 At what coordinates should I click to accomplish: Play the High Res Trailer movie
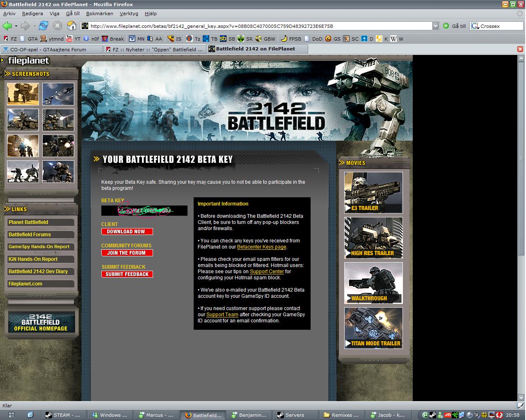373,237
